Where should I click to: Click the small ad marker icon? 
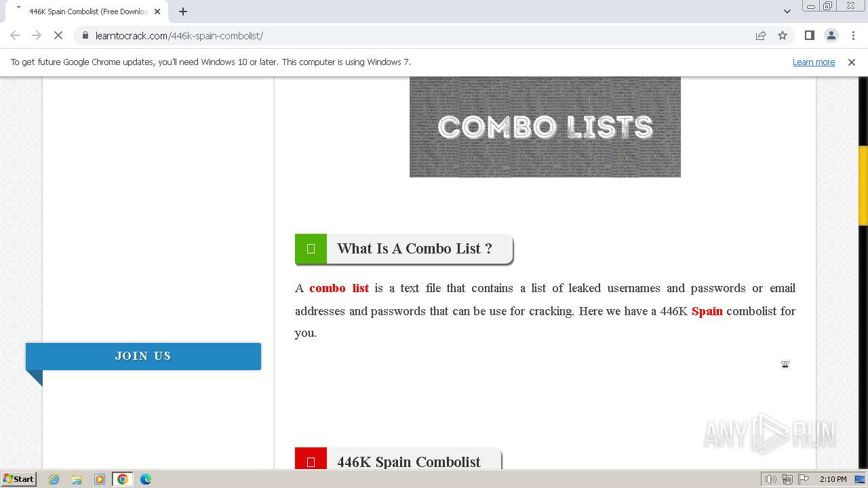point(785,365)
